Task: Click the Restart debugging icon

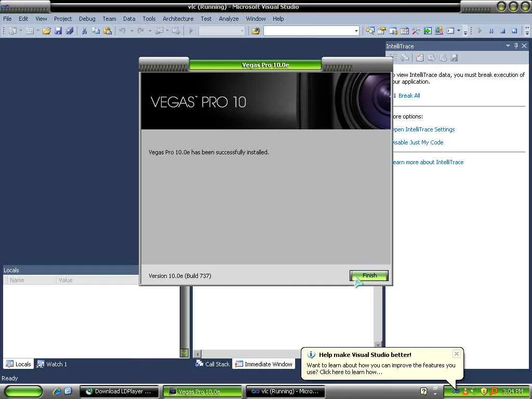Action: [x=514, y=31]
